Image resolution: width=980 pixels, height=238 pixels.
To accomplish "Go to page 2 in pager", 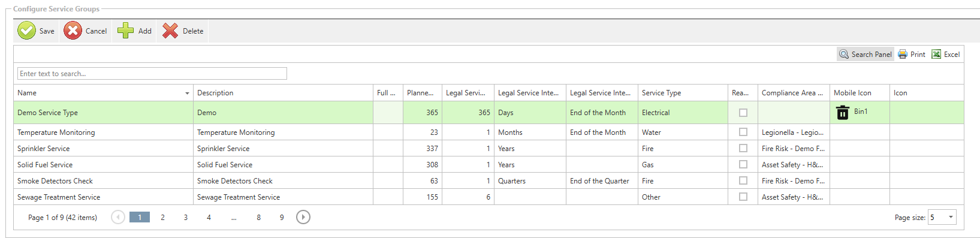I will click(162, 217).
